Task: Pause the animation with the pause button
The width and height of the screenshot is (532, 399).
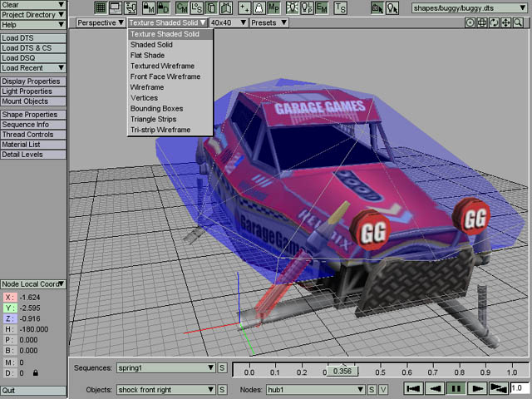Action: (x=456, y=388)
